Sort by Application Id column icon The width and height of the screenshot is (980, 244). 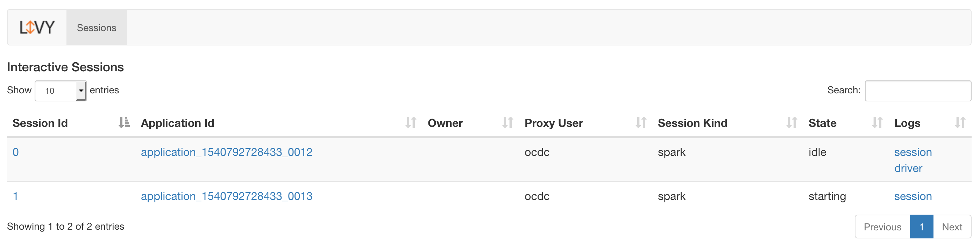411,123
